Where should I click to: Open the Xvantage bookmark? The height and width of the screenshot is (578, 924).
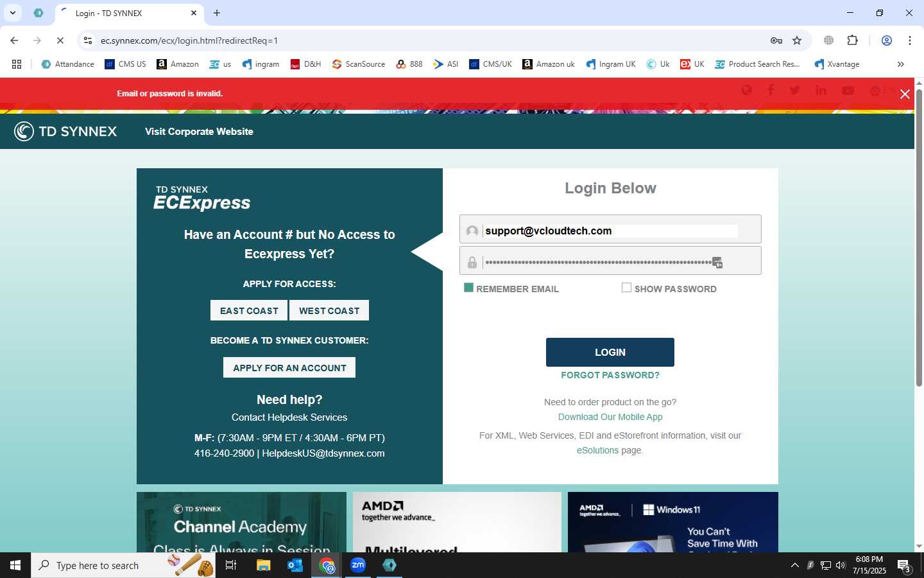click(837, 64)
